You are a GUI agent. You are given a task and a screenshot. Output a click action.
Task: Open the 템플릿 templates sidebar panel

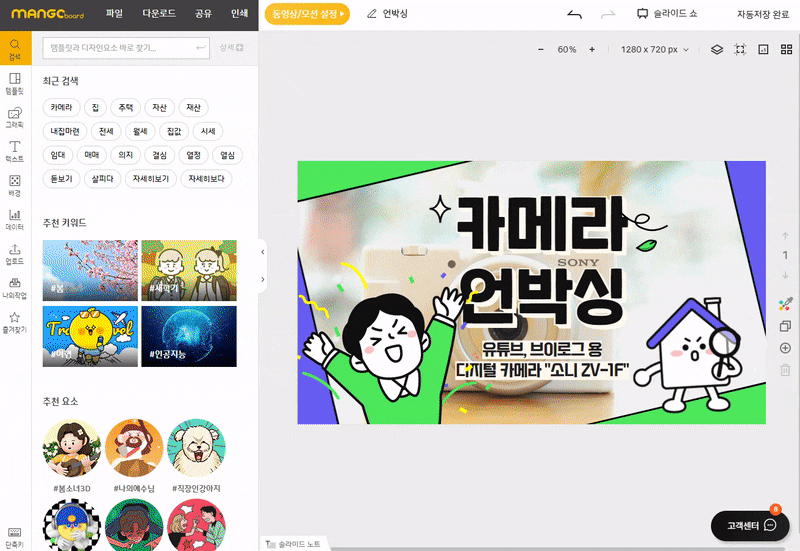[x=15, y=83]
